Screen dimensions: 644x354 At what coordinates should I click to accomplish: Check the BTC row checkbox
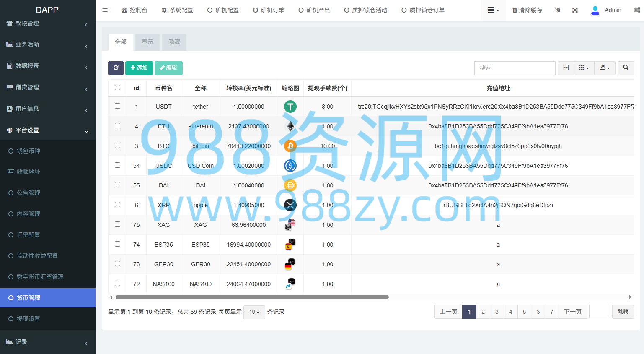118,146
